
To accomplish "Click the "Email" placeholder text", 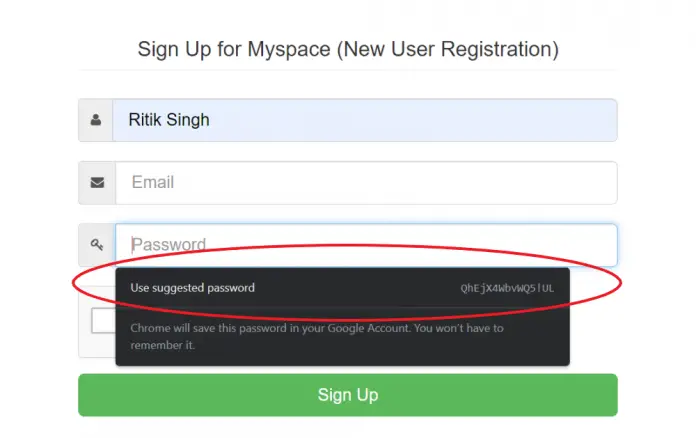I will 152,183.
